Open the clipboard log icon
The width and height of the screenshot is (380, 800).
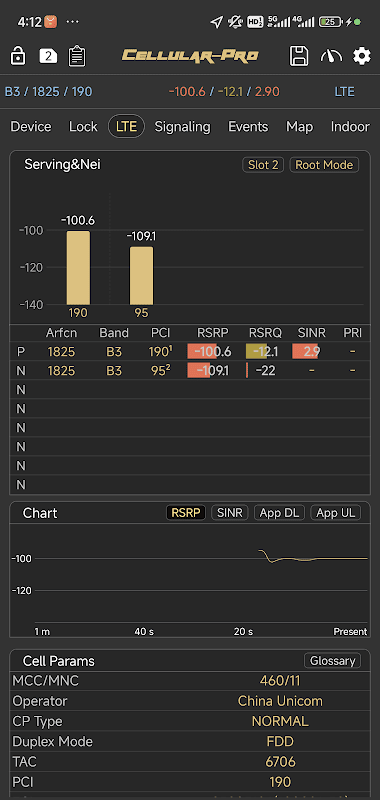tap(77, 56)
